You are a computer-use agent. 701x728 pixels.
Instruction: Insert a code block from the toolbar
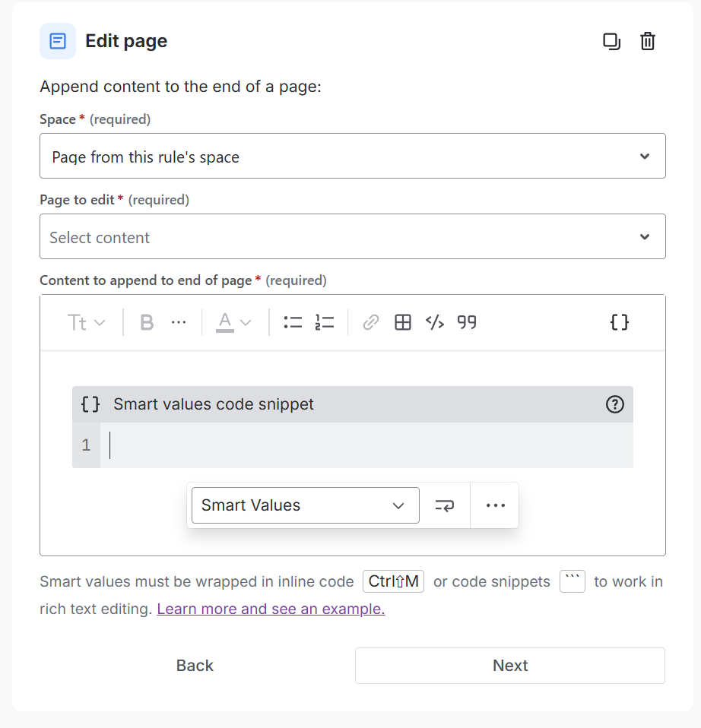434,322
